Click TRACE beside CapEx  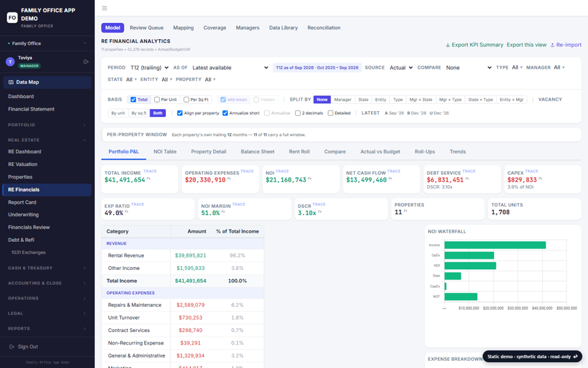(531, 171)
